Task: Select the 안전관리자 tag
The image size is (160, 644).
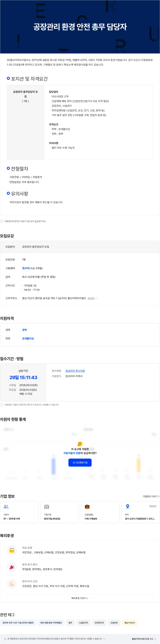Action: tap(99, 623)
